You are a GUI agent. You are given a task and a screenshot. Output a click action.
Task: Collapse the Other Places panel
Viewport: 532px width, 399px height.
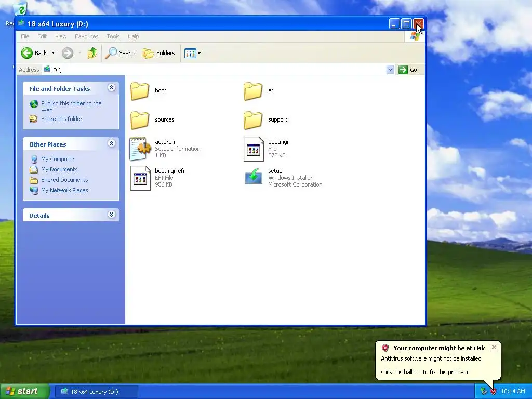point(111,143)
